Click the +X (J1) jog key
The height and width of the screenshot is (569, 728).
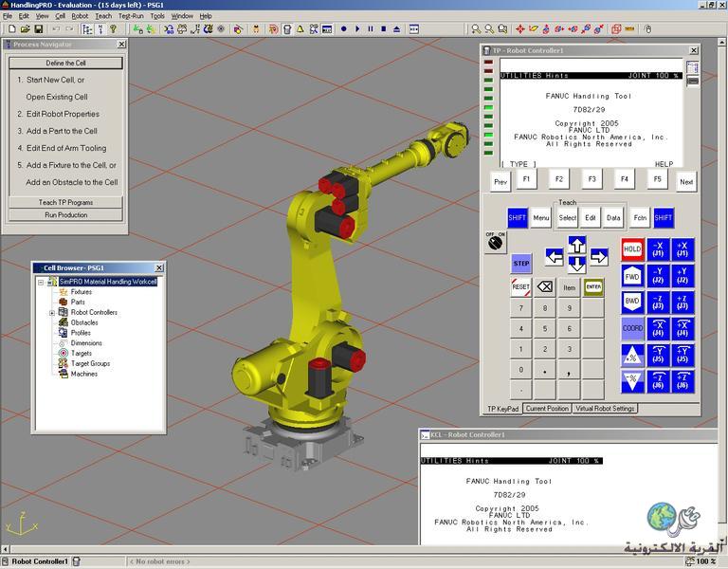point(682,249)
